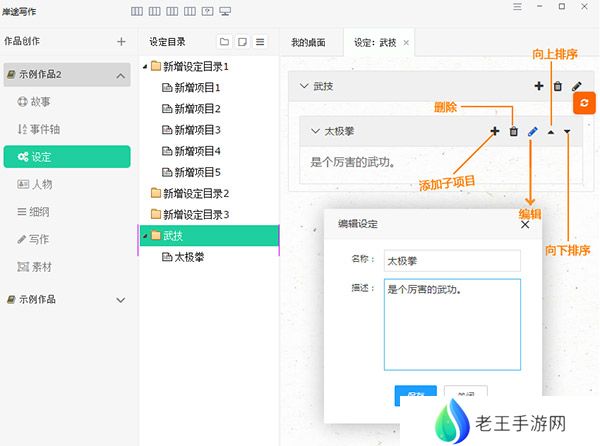This screenshot has height=446, width=600.
Task: Click 是个厉害的武功。 text under 太极拳 panel
Action: click(352, 162)
